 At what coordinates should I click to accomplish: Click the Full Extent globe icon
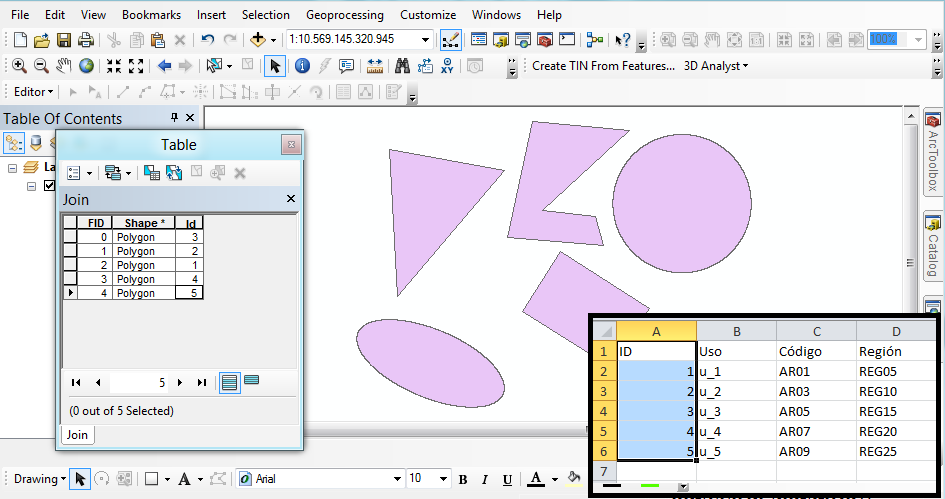click(87, 66)
